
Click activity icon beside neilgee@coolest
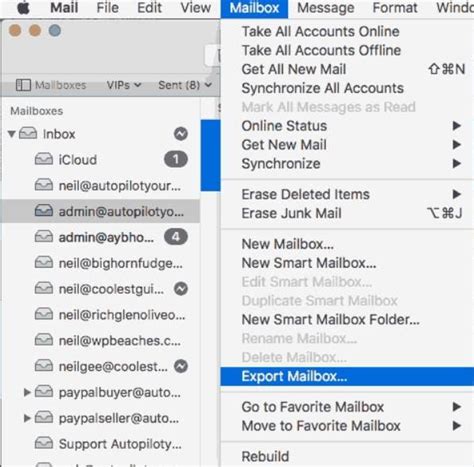click(x=181, y=366)
